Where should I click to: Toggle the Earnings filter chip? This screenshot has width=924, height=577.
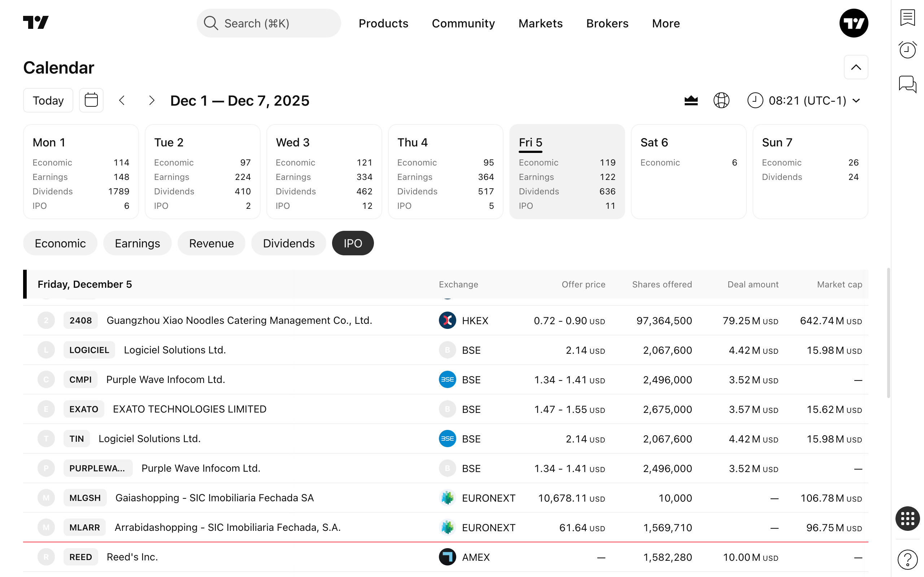coord(137,243)
